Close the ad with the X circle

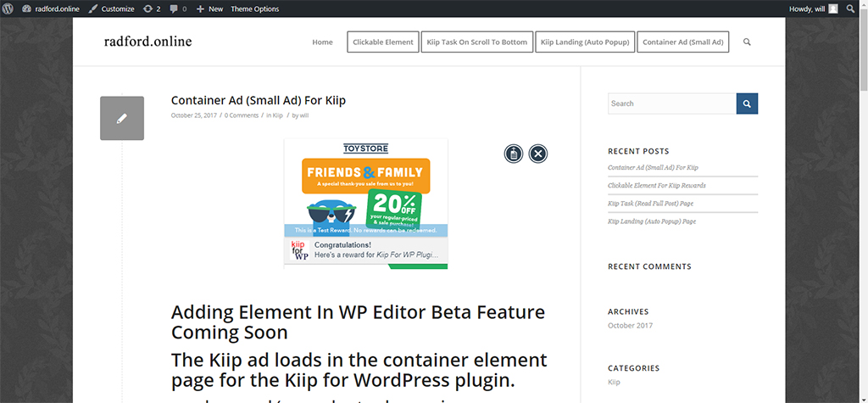(x=538, y=154)
